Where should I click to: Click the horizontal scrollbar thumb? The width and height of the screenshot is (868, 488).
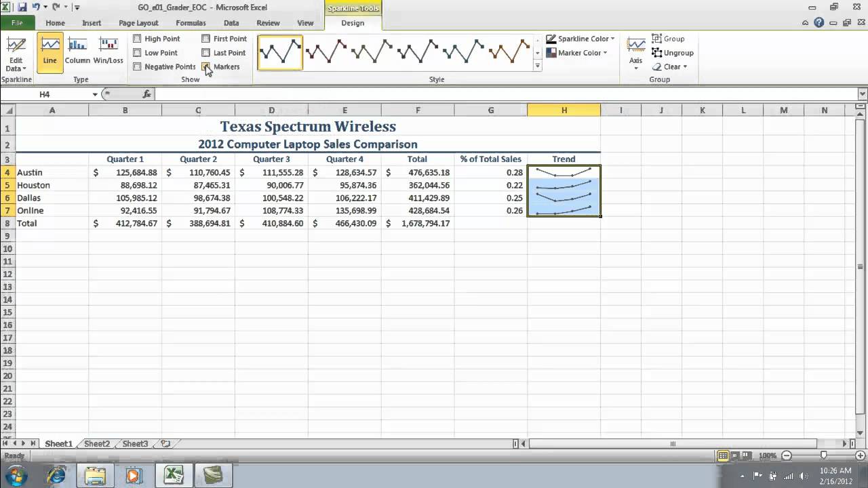pyautogui.click(x=673, y=444)
